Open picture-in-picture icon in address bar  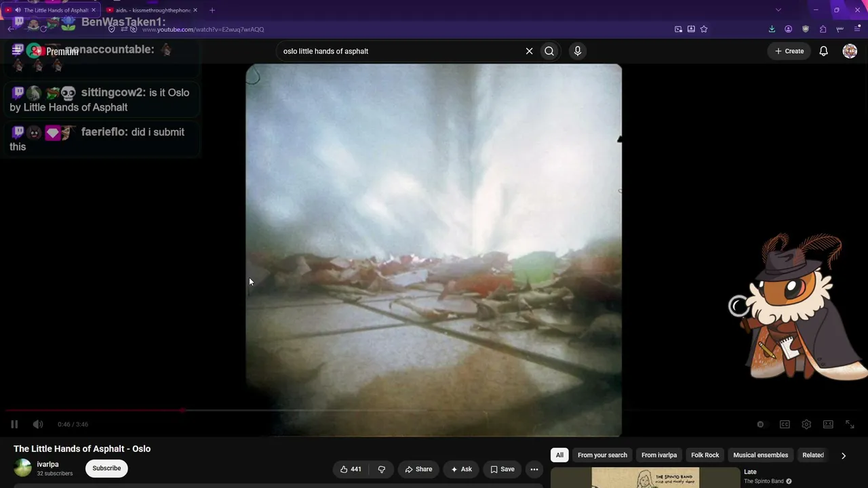pyautogui.click(x=678, y=29)
